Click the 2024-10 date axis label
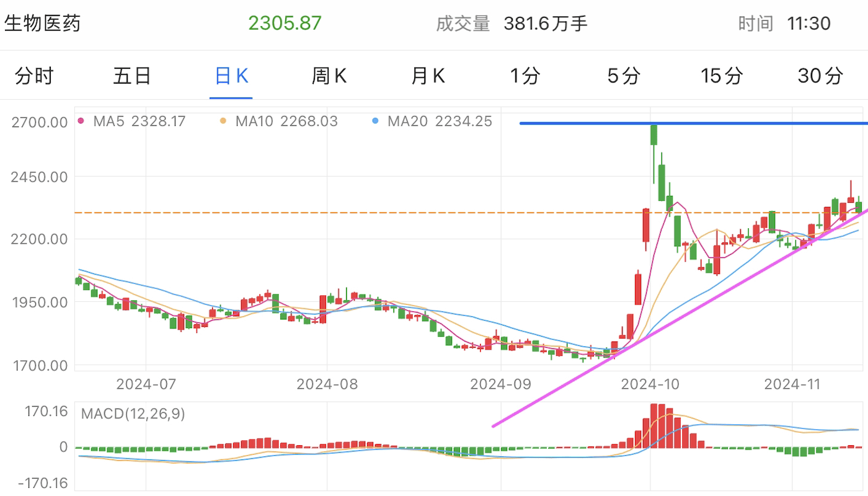868x496 pixels. pyautogui.click(x=650, y=384)
